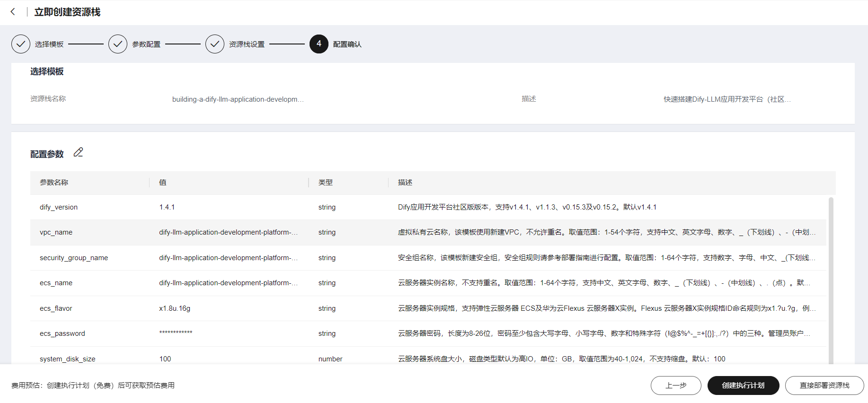Select the 配置确认 step label

click(347, 44)
